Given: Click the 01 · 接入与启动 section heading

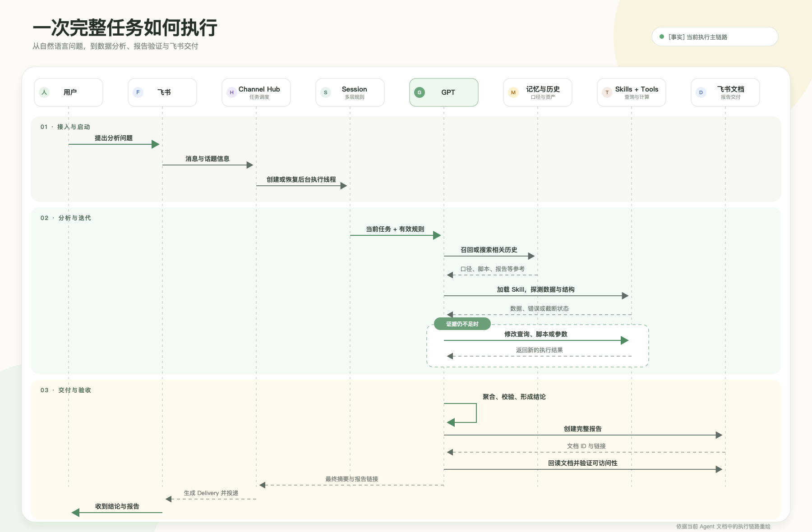Looking at the screenshot, I should (x=65, y=127).
